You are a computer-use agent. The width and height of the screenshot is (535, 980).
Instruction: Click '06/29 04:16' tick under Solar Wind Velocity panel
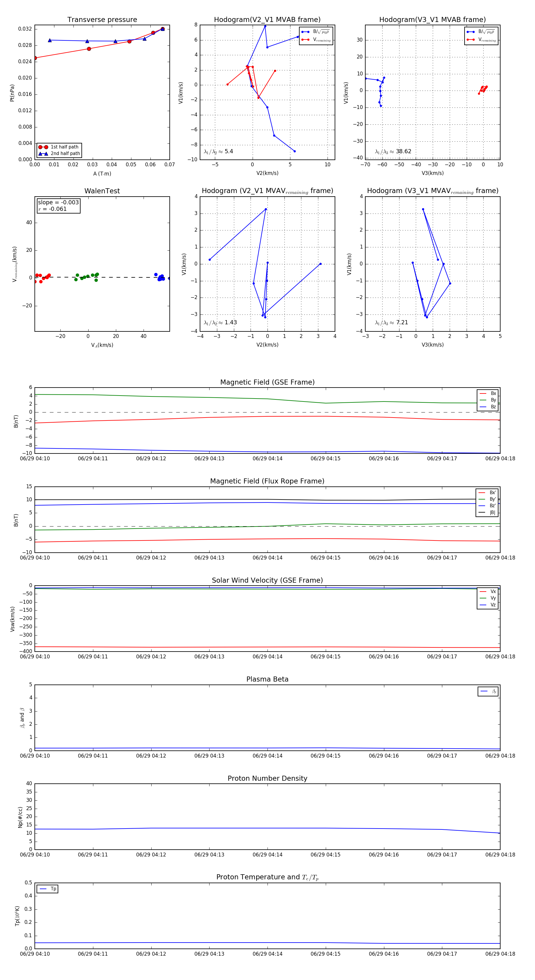click(383, 657)
